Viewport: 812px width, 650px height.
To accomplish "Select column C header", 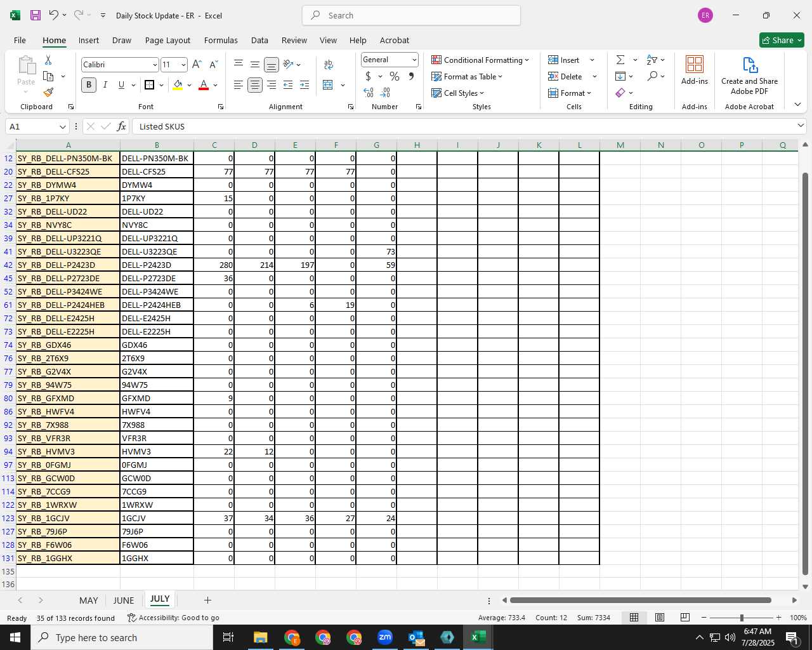I will [x=214, y=145].
